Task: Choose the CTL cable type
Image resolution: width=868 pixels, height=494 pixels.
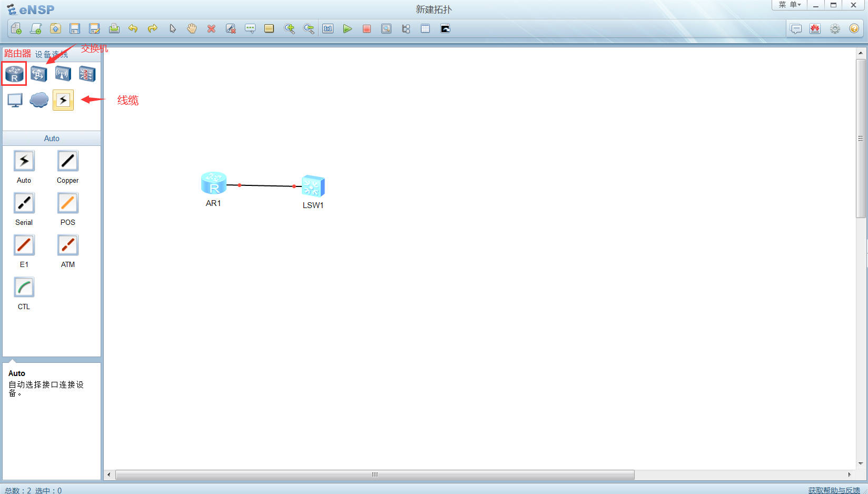Action: coord(24,288)
